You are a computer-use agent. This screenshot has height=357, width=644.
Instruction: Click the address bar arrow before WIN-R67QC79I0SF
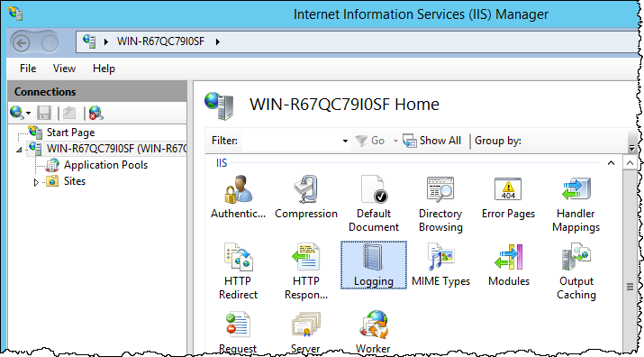pyautogui.click(x=106, y=41)
